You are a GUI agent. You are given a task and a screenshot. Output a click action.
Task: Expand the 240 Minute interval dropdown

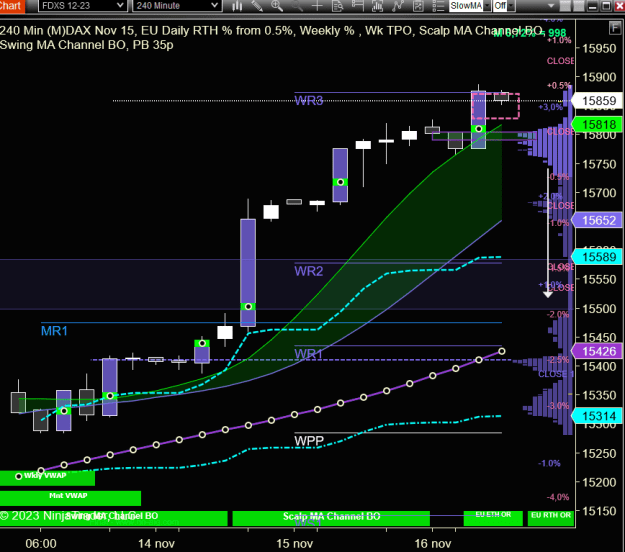point(177,6)
